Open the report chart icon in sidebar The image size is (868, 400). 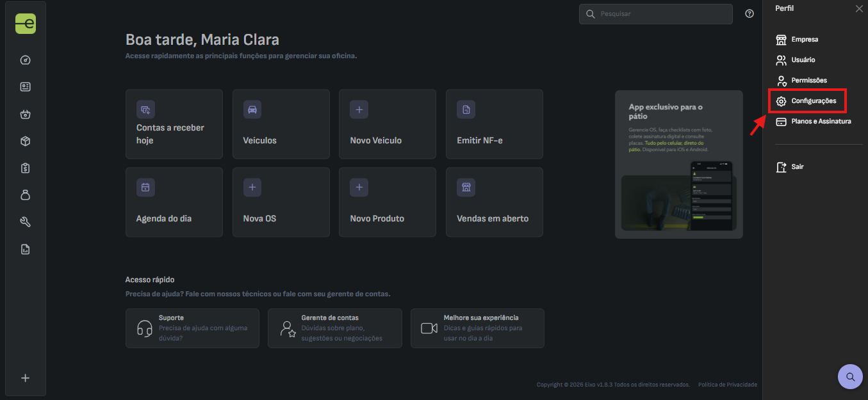(x=26, y=250)
